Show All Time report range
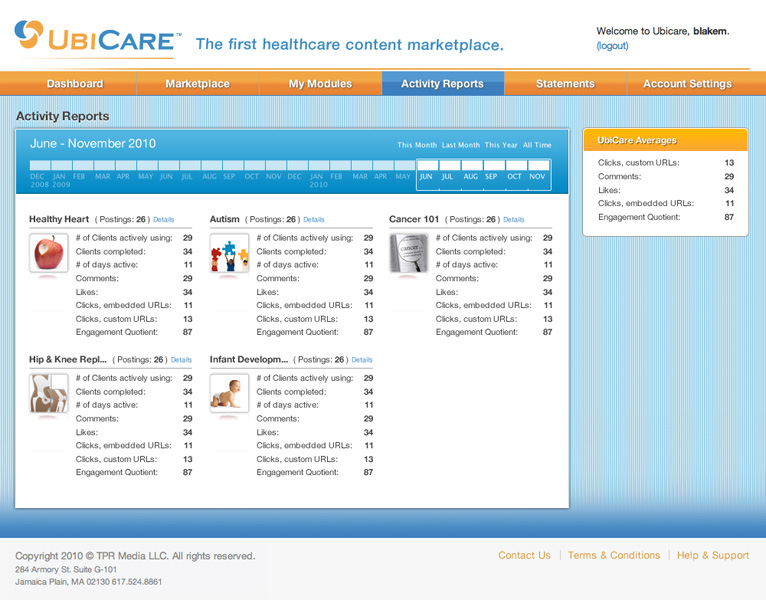This screenshot has width=766, height=600. point(537,145)
